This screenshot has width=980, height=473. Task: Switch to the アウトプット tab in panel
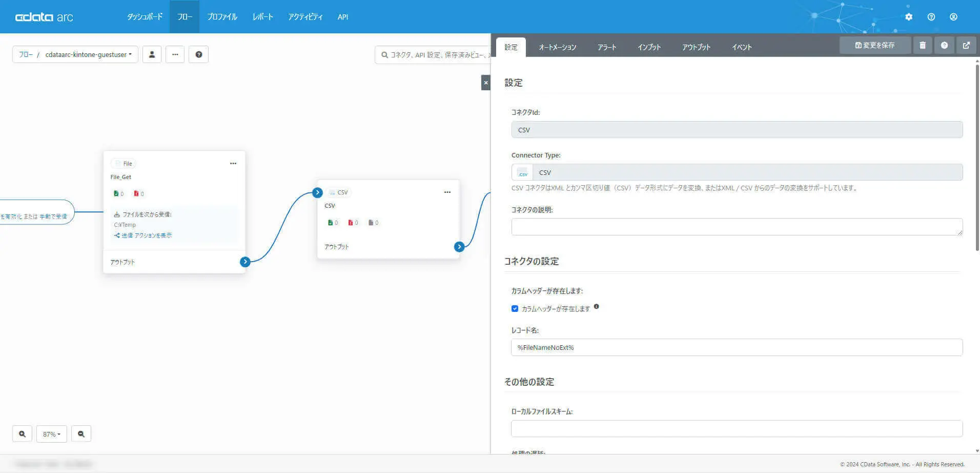[696, 47]
